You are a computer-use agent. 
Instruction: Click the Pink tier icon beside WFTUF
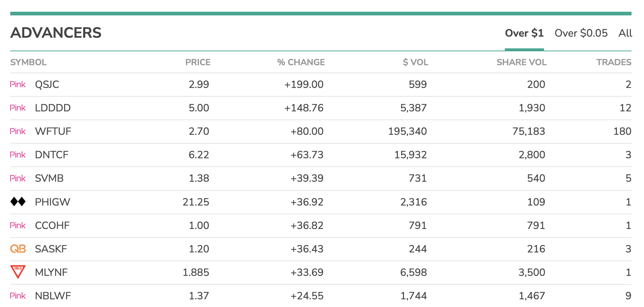coord(18,131)
